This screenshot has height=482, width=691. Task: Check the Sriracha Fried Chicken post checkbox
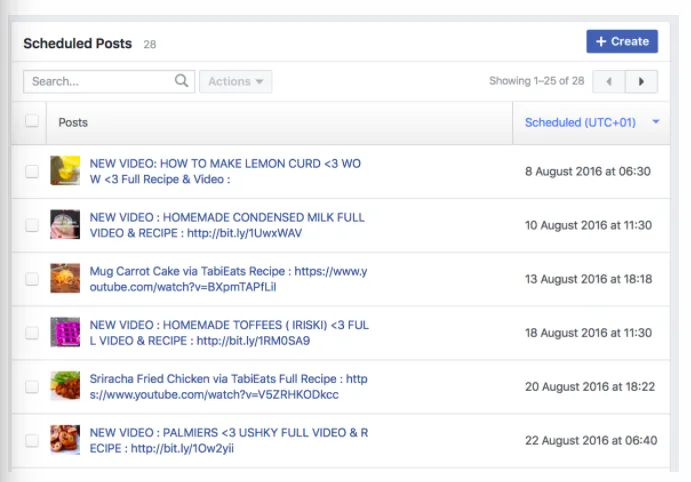32,386
